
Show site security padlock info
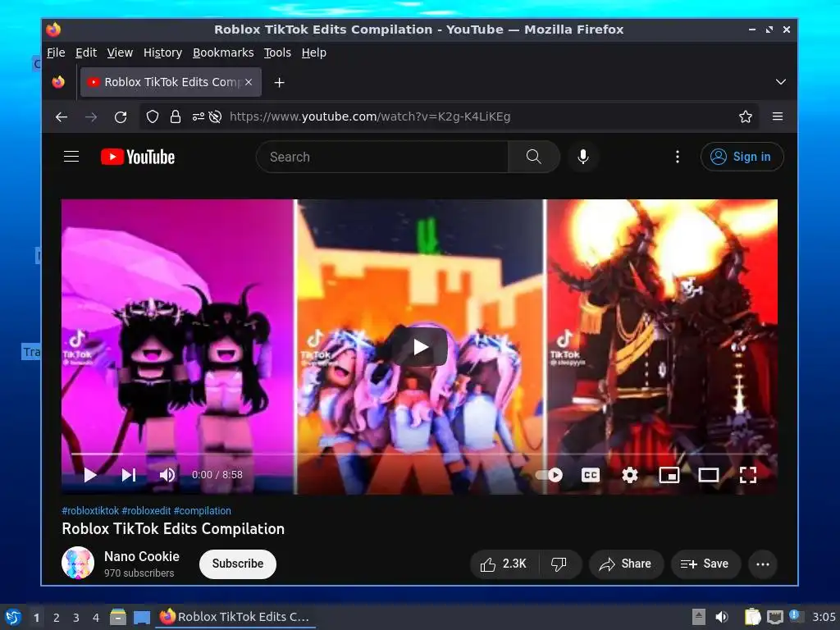pos(176,116)
